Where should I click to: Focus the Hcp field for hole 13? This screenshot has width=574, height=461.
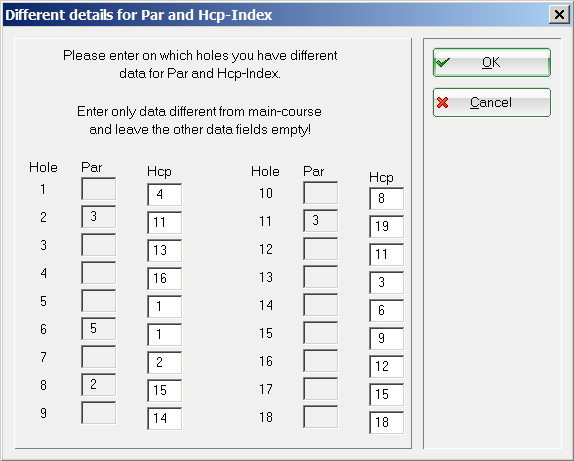coord(387,283)
